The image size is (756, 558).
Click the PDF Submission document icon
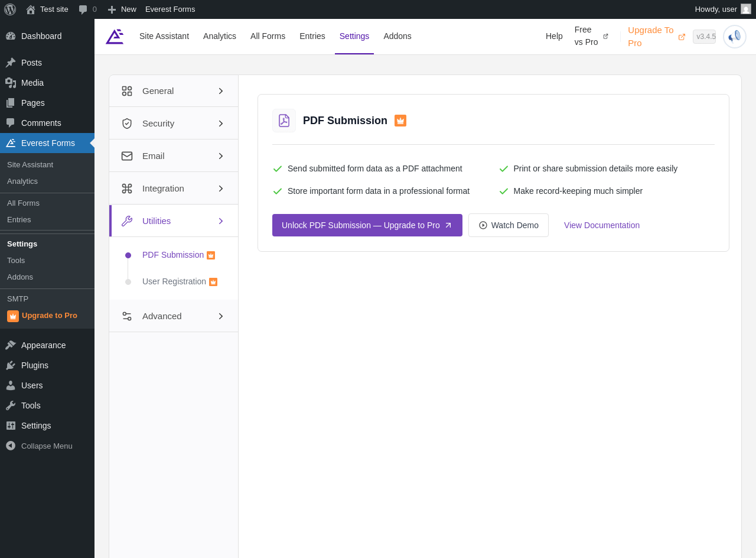(x=284, y=121)
